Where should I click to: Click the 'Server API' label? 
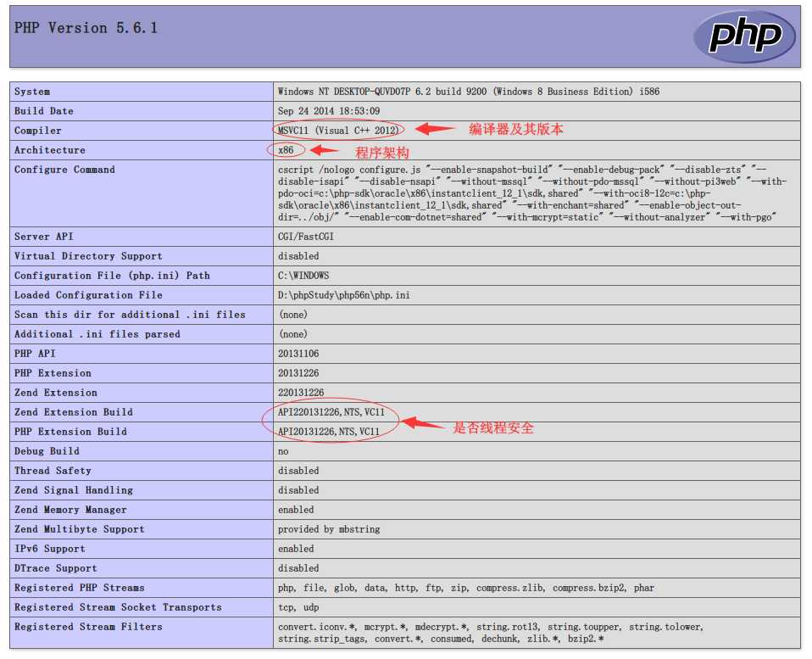coord(43,237)
